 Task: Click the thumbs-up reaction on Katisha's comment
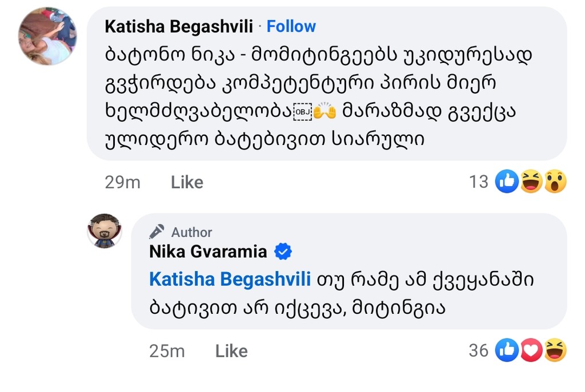[x=508, y=181]
